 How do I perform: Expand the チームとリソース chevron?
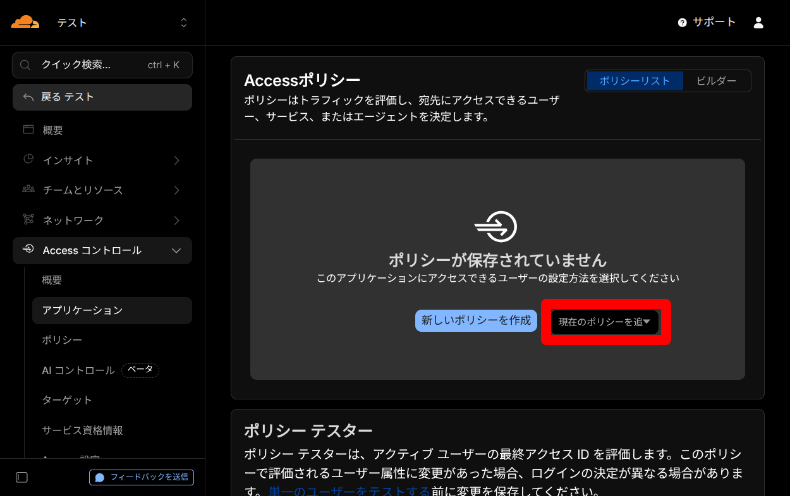(x=176, y=190)
